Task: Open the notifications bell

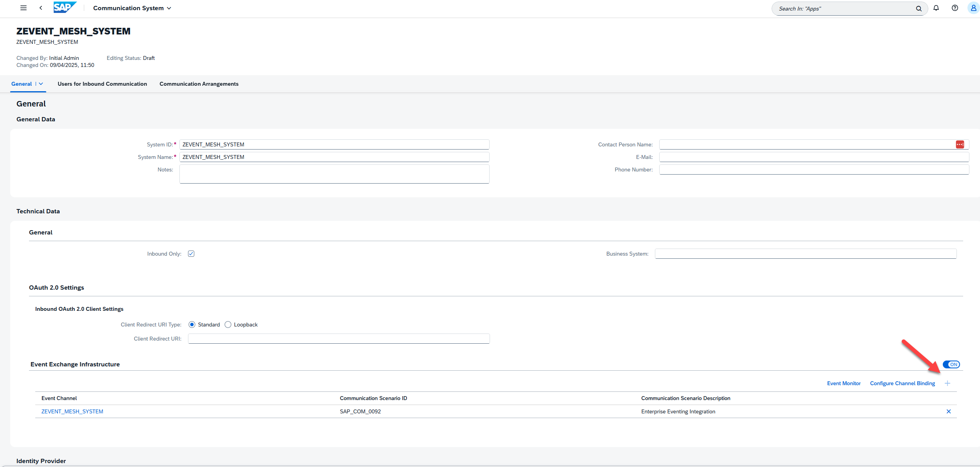Action: [936, 8]
